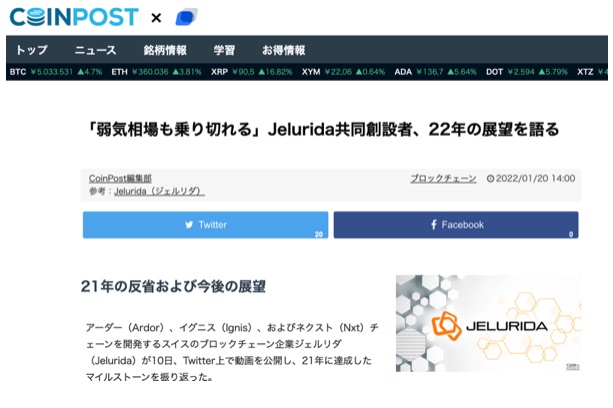
Task: Click the clock icon beside the date
Action: (x=490, y=179)
